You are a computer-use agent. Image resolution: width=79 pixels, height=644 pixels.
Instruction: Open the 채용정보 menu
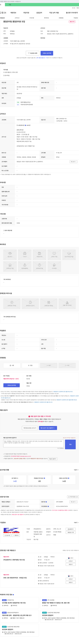tap(13, 13)
